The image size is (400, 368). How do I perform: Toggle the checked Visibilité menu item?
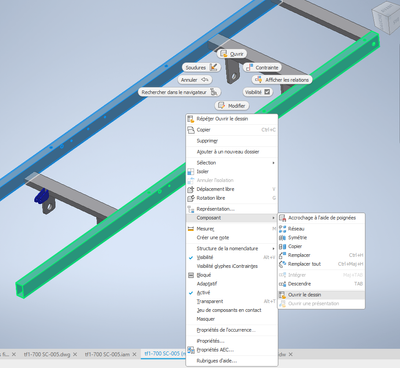[x=232, y=257]
